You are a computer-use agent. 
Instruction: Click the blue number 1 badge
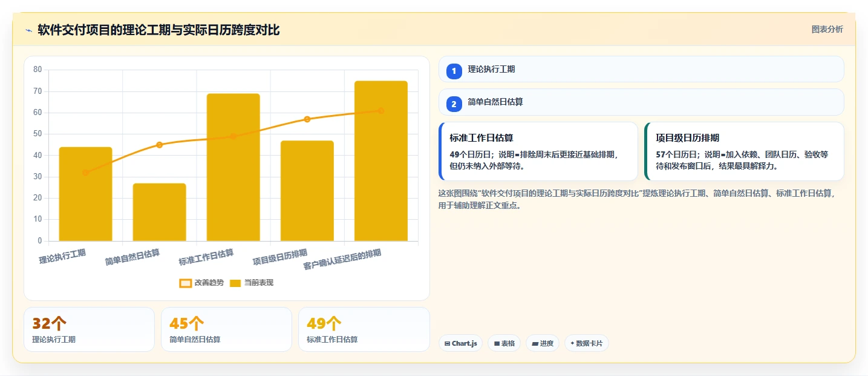coord(454,71)
